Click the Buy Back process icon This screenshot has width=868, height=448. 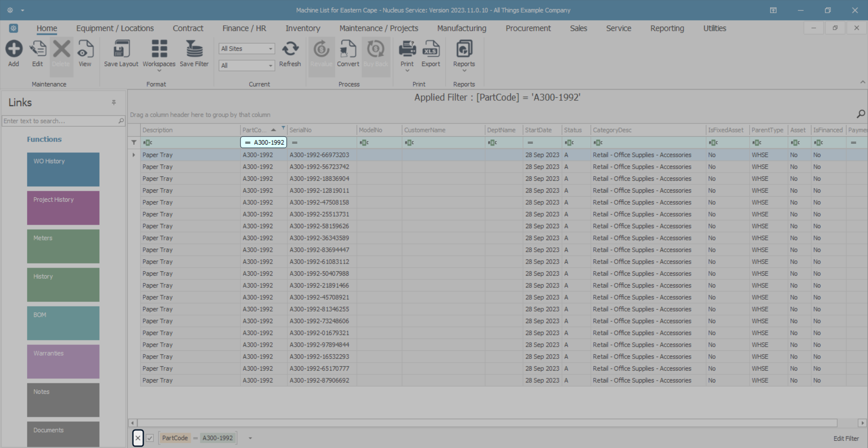(376, 49)
